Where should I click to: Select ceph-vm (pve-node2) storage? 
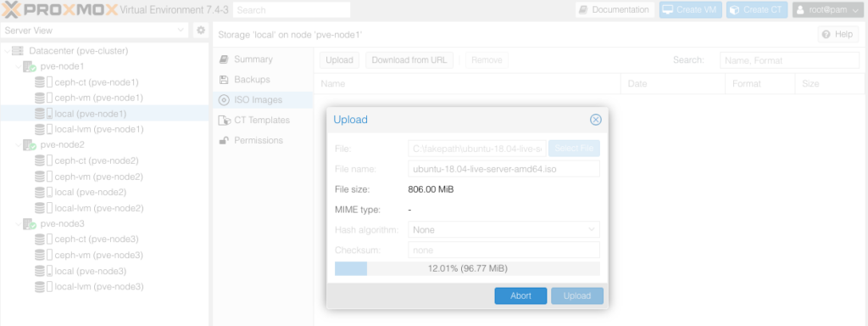tap(104, 177)
